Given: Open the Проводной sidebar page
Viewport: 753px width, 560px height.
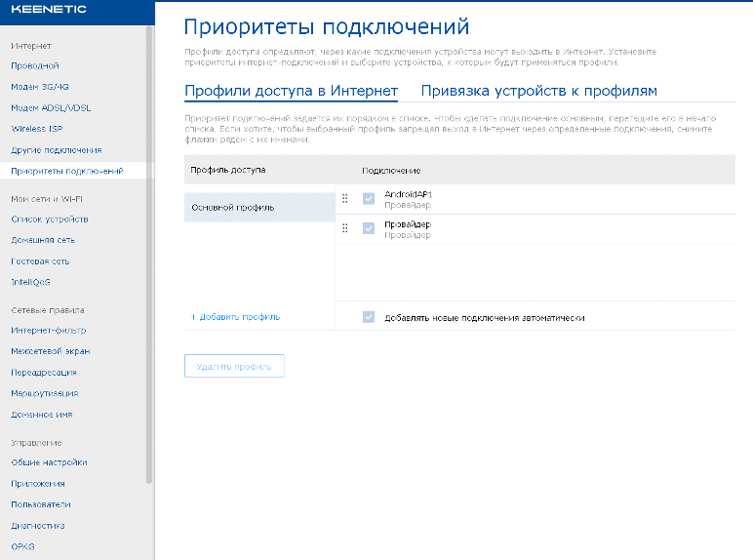Looking at the screenshot, I should click(35, 65).
